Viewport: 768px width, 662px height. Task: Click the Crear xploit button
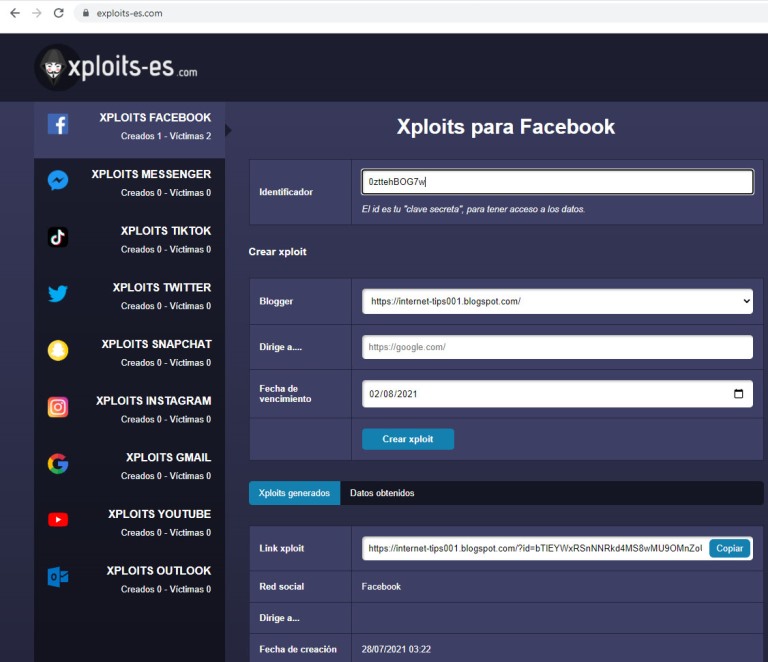click(408, 439)
